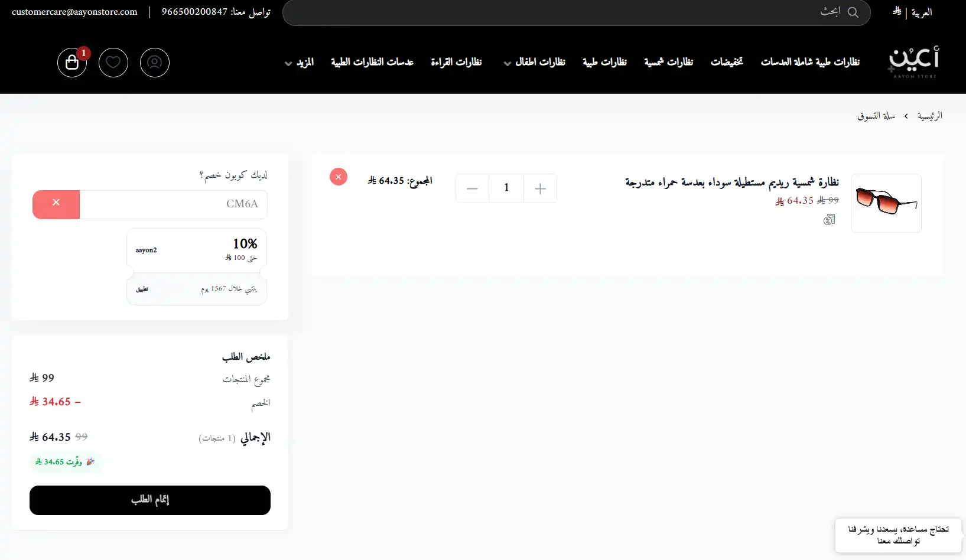Click the الرئيسية breadcrumb link
This screenshot has width=966, height=560.
tap(930, 116)
